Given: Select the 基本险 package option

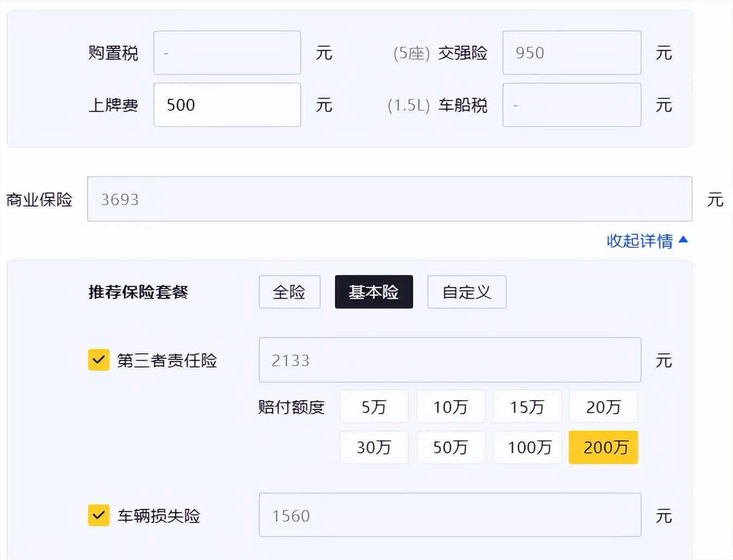Looking at the screenshot, I should tap(374, 292).
